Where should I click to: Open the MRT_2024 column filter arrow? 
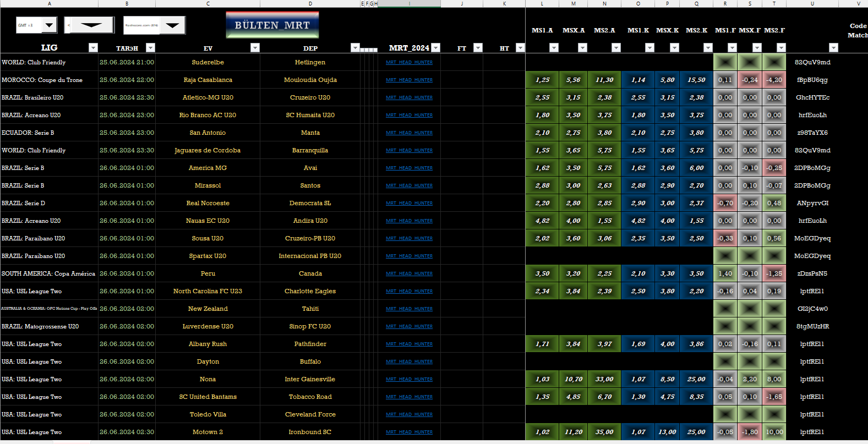(435, 48)
